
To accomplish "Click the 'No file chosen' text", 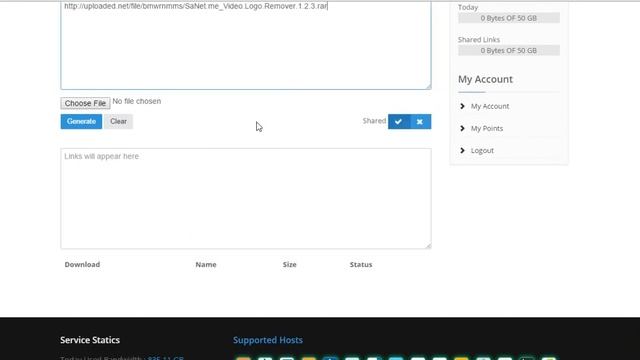I will pos(137,101).
